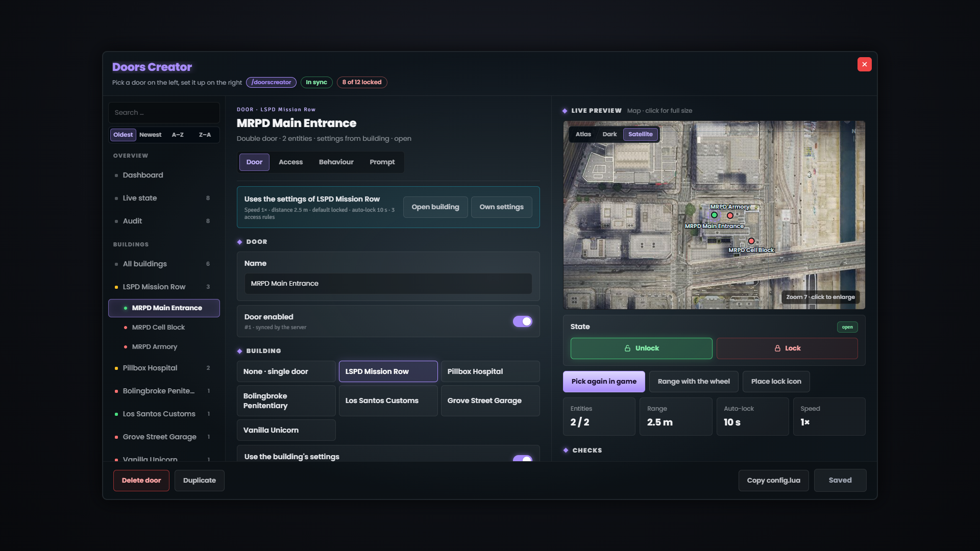
Task: Open the Prompt tab
Action: pos(382,162)
